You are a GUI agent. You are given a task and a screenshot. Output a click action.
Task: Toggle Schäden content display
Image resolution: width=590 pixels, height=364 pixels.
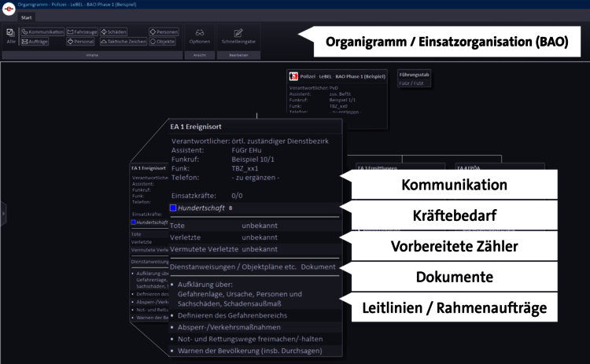(x=113, y=32)
